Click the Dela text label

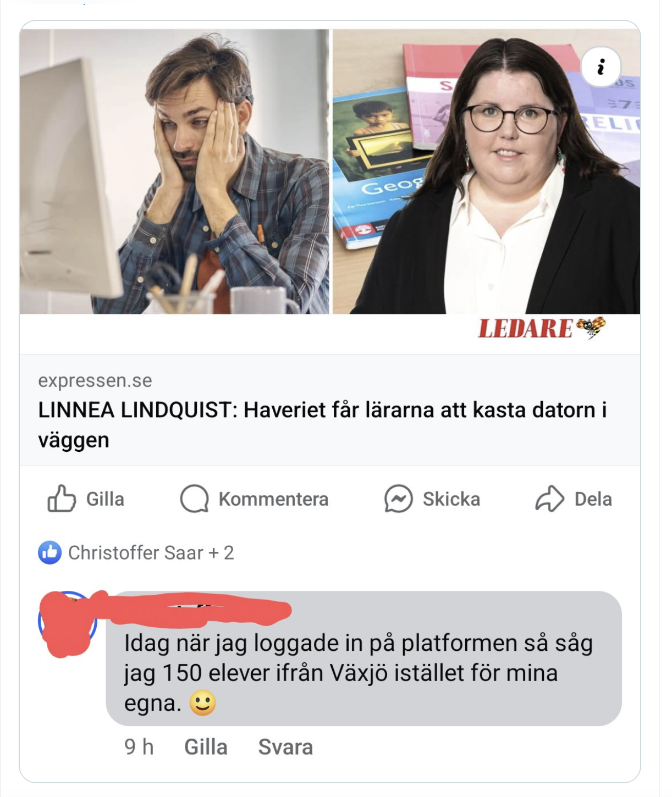click(x=593, y=499)
